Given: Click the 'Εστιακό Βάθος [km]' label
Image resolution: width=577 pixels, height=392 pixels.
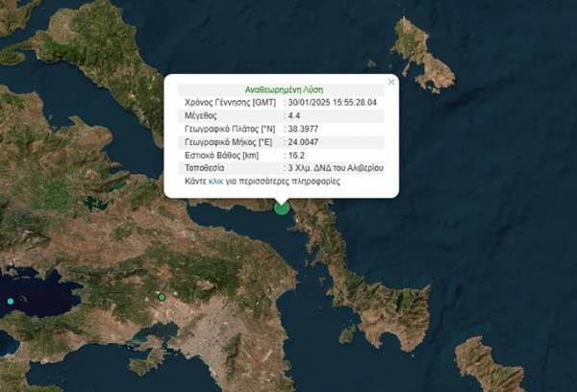Looking at the screenshot, I should [221, 156].
